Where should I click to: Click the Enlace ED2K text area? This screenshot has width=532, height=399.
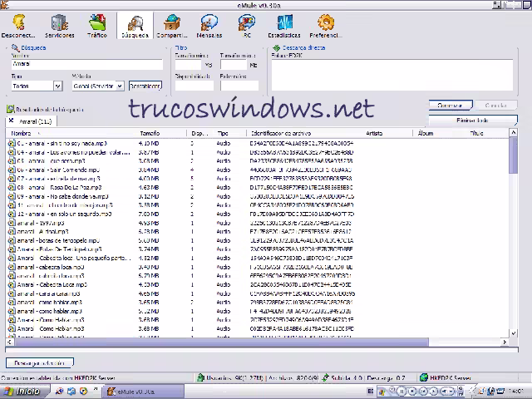(x=392, y=75)
